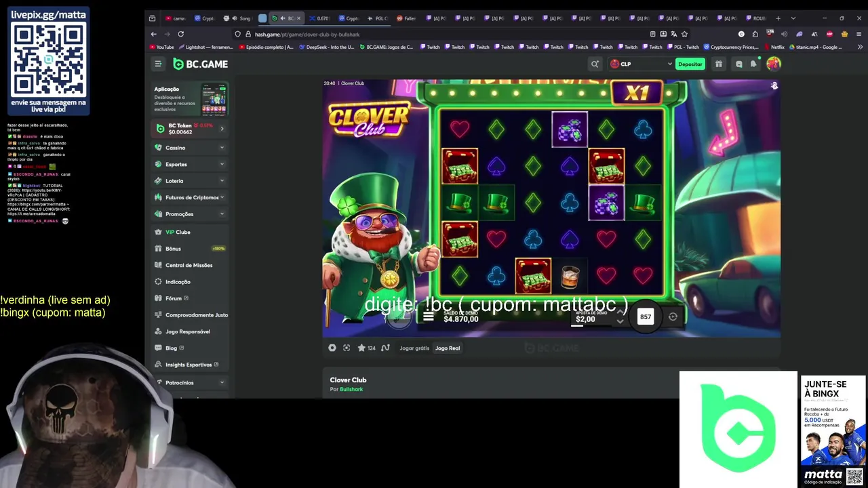This screenshot has width=868, height=488.
Task: Open the CLP currency dropdown
Action: [641, 64]
